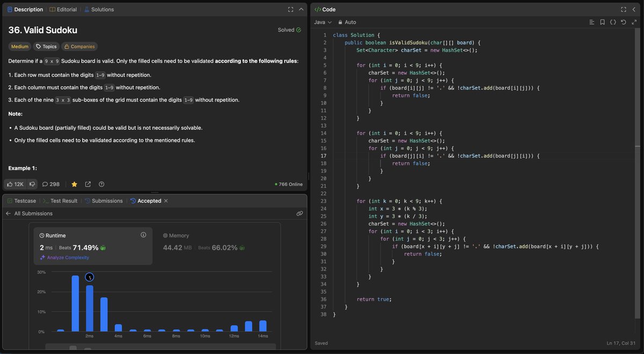Image resolution: width=644 pixels, height=354 pixels.
Task: Click the Analyze Complexity link
Action: tap(68, 257)
